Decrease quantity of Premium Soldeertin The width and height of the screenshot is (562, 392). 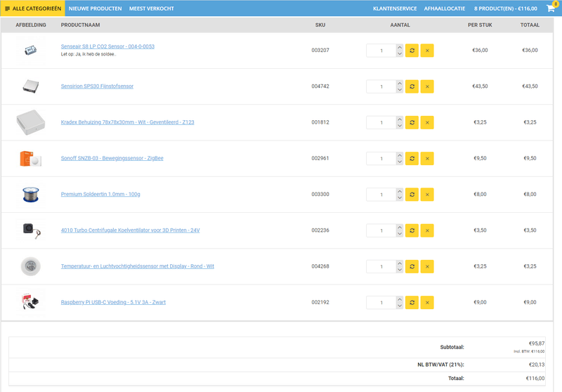coord(400,198)
